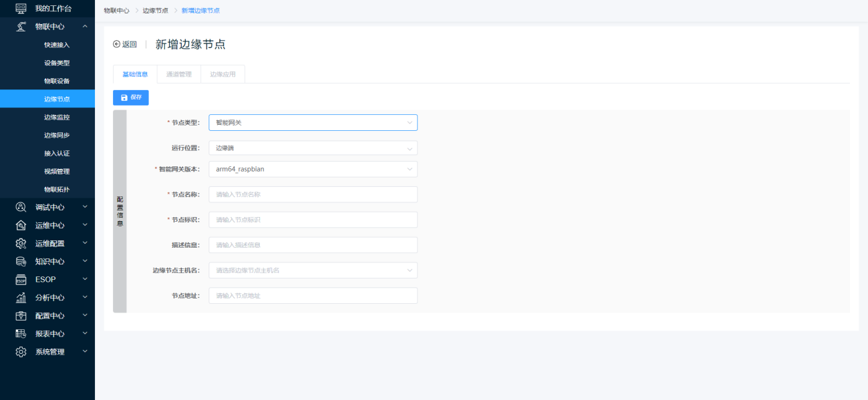Click the 物联中心 robot arm icon
868x400 pixels.
[21, 27]
